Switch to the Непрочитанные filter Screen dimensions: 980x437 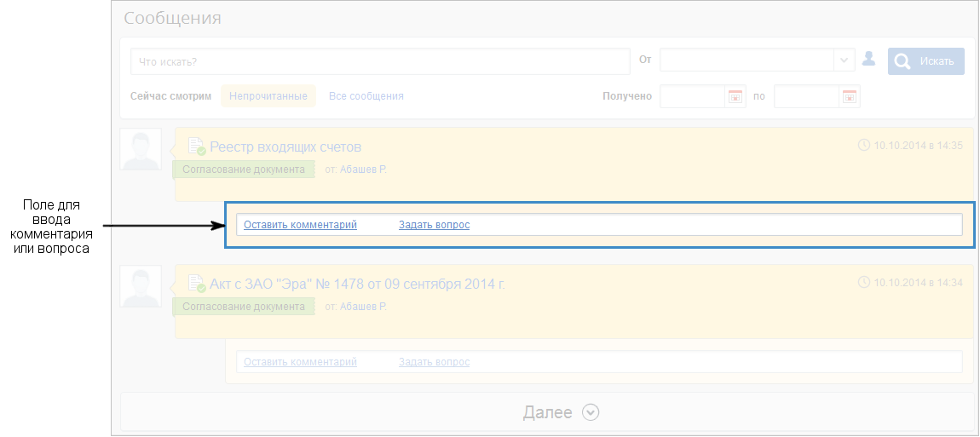point(268,96)
